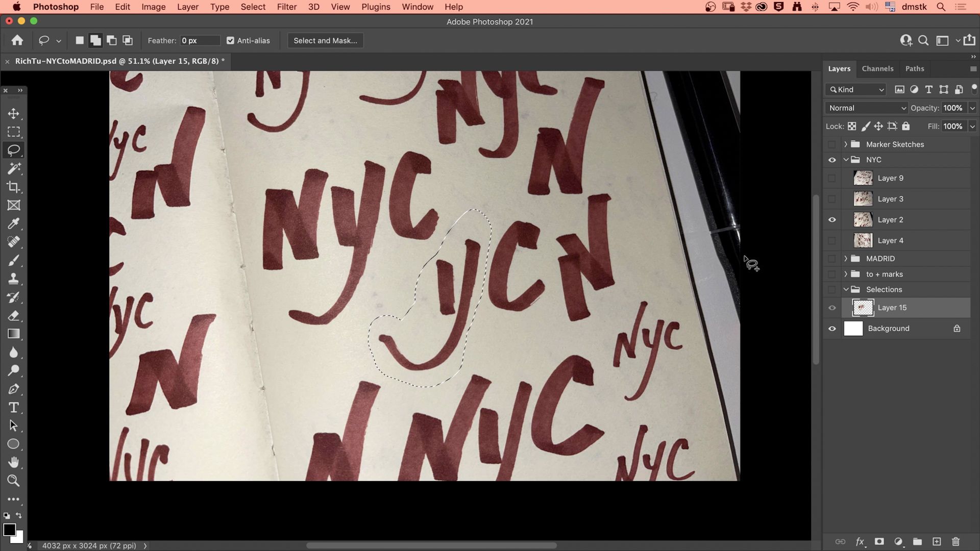Click Create new group folder icon
This screenshot has height=551, width=980.
917,541
